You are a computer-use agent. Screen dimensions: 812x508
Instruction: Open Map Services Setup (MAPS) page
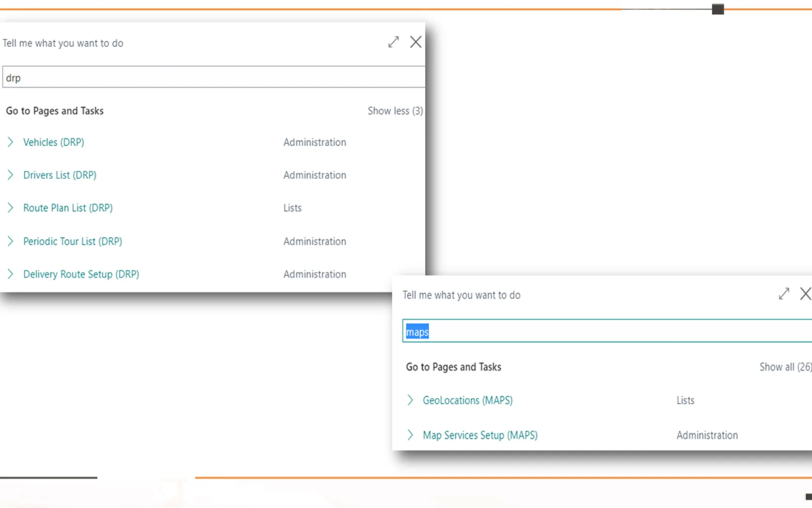click(x=480, y=435)
